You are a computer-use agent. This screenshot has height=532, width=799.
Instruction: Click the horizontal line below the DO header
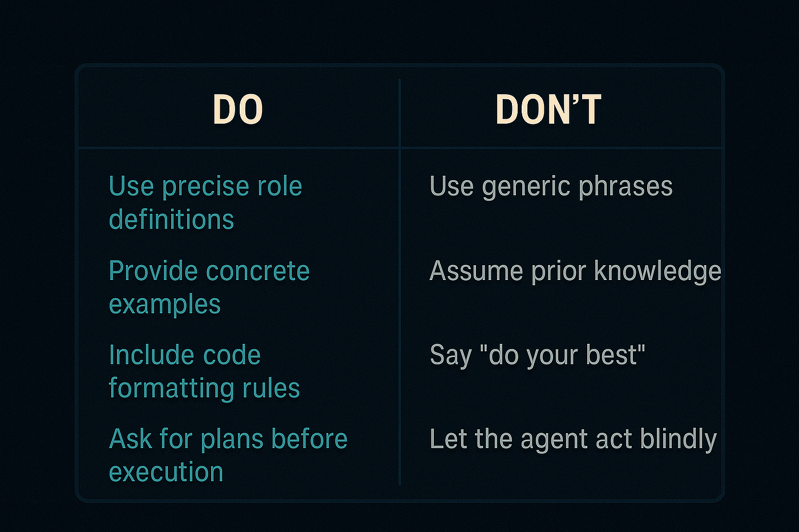(238, 148)
